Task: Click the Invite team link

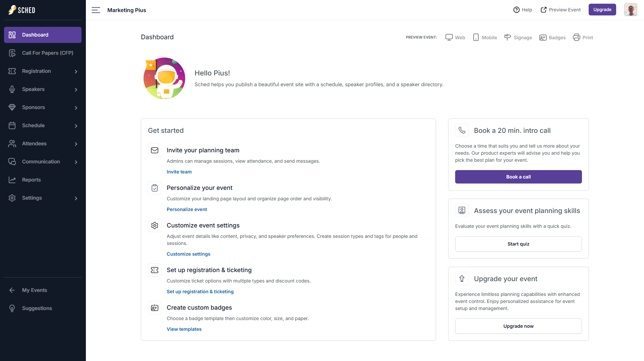Action: [179, 172]
